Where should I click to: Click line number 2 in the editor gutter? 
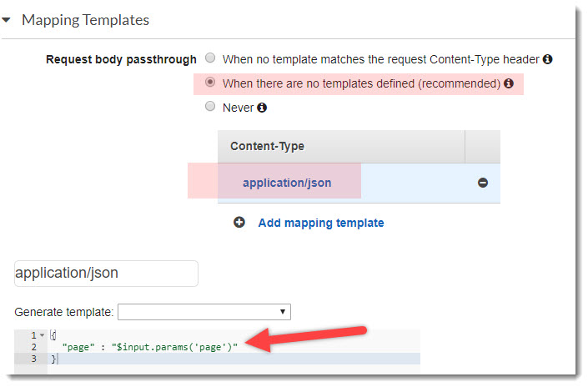33,347
